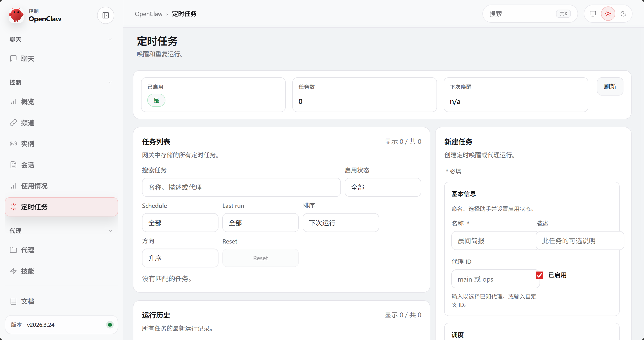This screenshot has width=644, height=340.
Task: Open the 方向 dropdown showing 升序
Action: click(180, 258)
